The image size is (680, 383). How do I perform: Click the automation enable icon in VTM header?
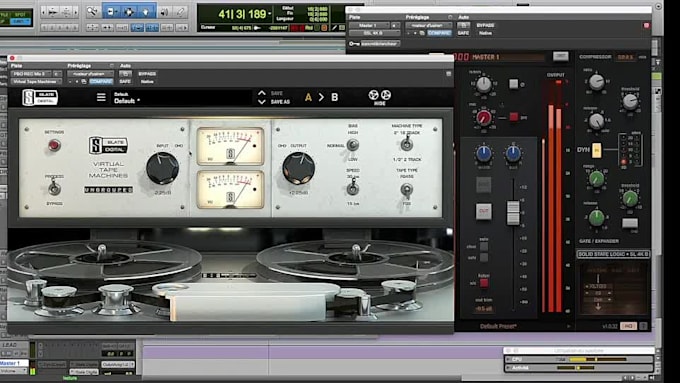click(x=125, y=74)
